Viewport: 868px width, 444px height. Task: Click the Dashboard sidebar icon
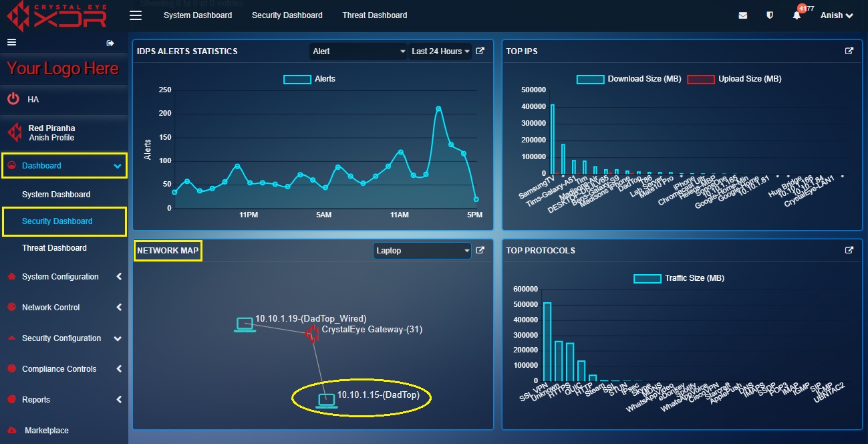pyautogui.click(x=11, y=166)
